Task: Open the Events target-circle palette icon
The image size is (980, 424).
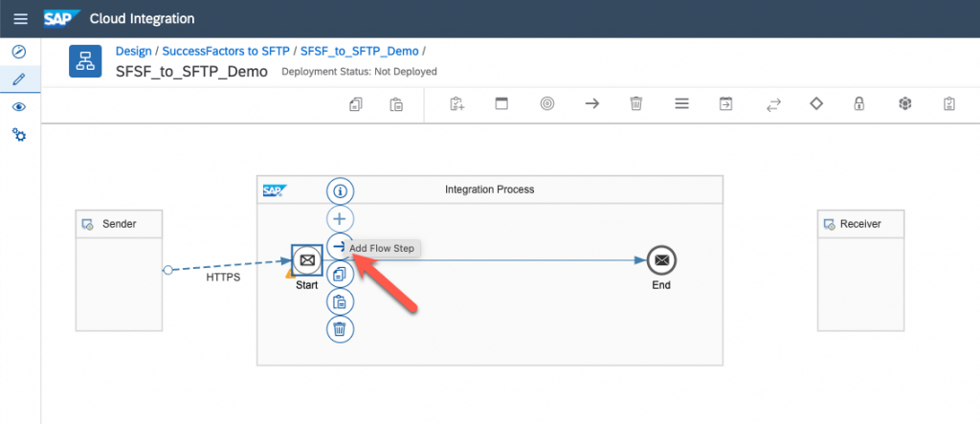Action: 546,103
